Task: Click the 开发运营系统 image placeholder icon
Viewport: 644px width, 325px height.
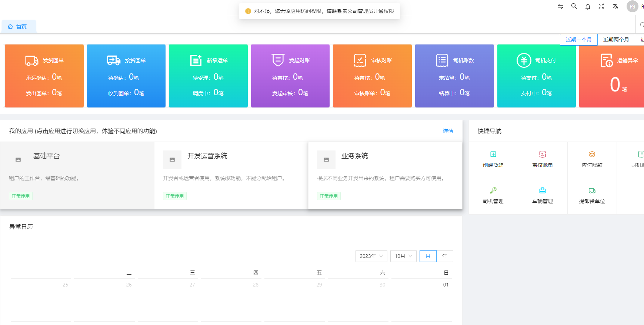Action: [x=172, y=160]
